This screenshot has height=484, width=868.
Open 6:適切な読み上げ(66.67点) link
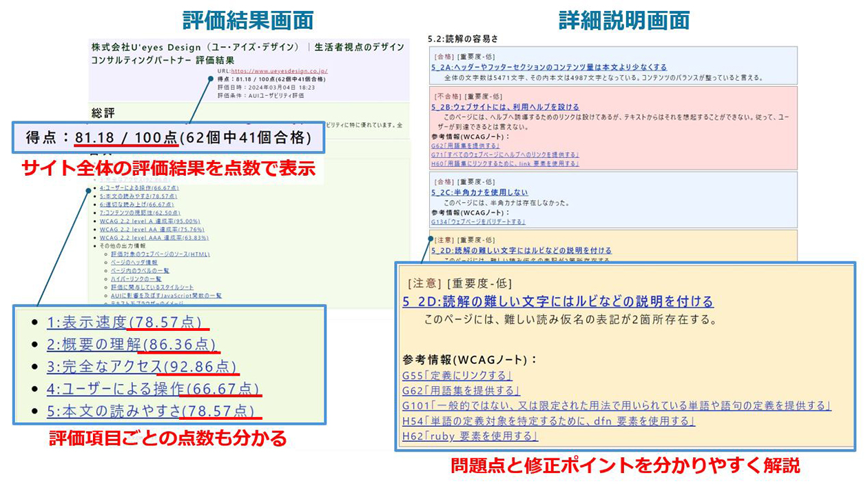click(136, 204)
